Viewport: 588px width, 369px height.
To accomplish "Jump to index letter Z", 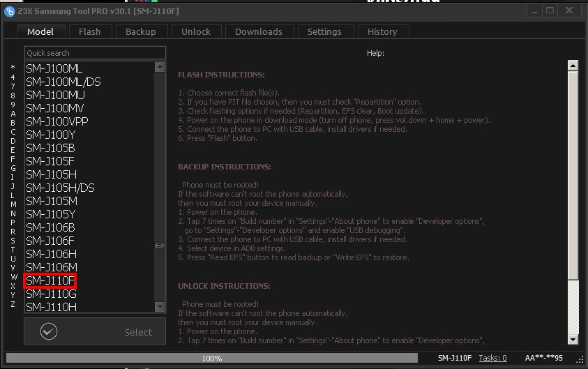I will click(13, 304).
